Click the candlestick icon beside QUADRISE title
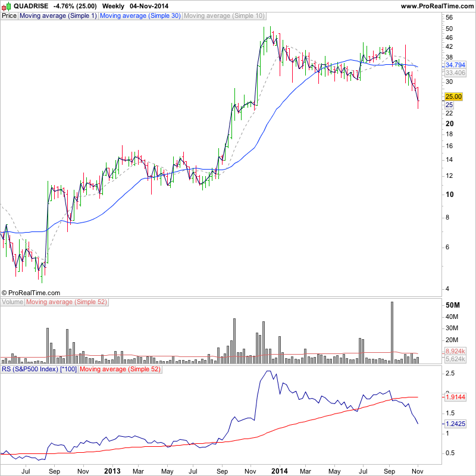This screenshot has height=476, width=476. (x=6, y=6)
